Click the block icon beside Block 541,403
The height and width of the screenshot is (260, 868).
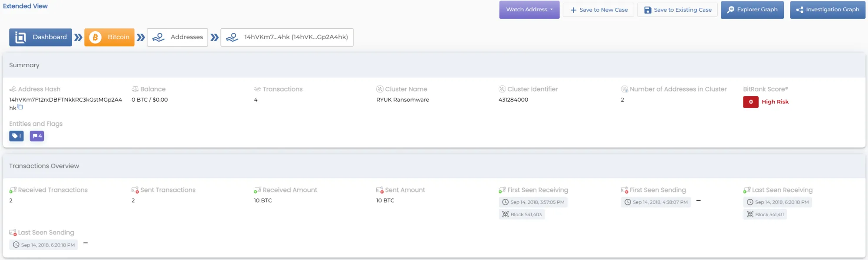[x=505, y=214]
